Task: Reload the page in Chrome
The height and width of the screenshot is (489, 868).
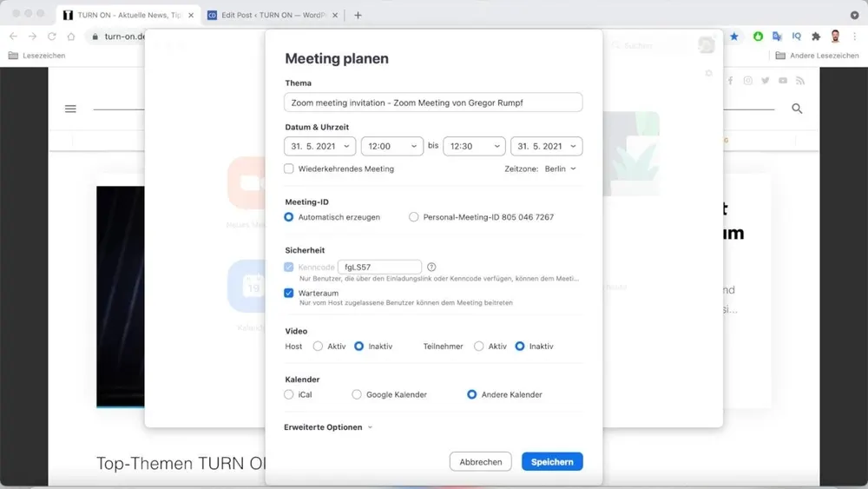Action: click(51, 36)
